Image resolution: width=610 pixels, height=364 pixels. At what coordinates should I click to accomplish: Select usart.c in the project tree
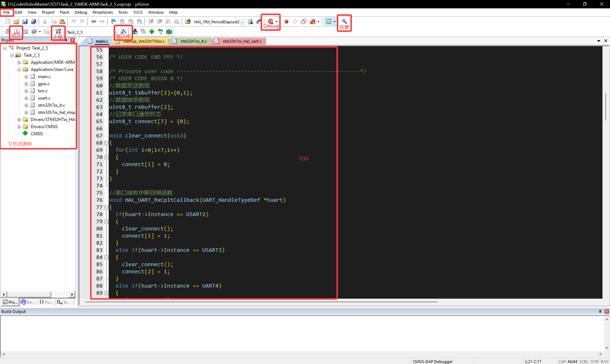44,98
